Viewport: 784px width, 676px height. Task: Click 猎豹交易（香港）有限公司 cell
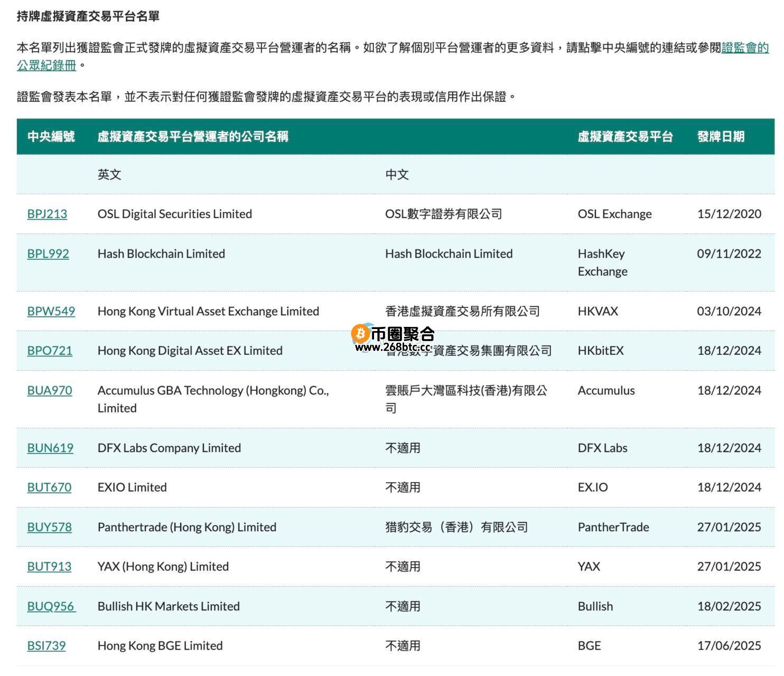coord(457,527)
